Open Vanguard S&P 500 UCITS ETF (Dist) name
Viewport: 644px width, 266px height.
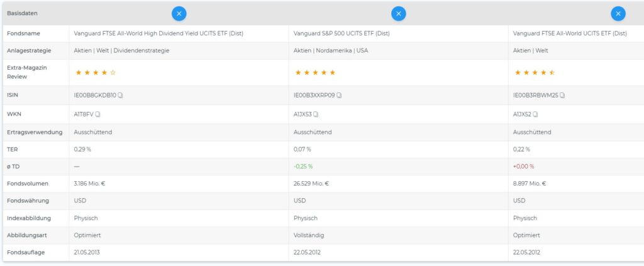click(341, 34)
